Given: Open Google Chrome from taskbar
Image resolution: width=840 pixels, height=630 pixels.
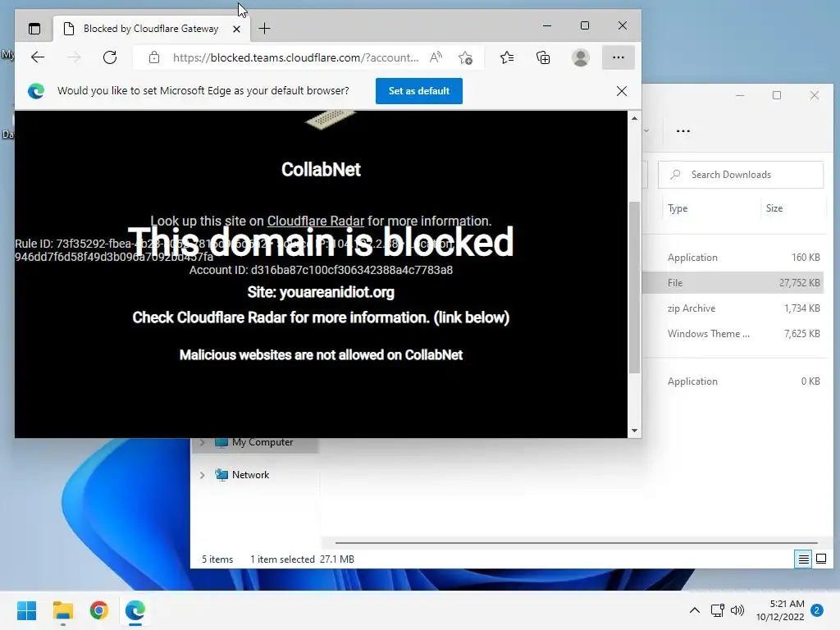Looking at the screenshot, I should [99, 610].
